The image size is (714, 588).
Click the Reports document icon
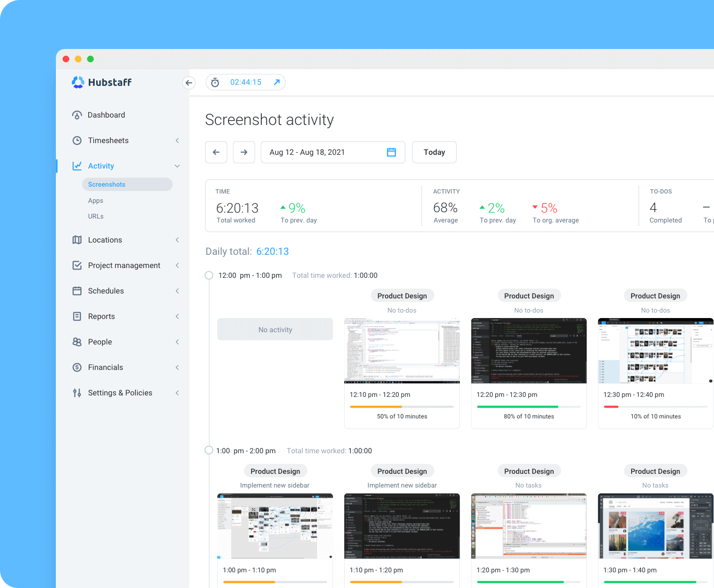point(77,317)
